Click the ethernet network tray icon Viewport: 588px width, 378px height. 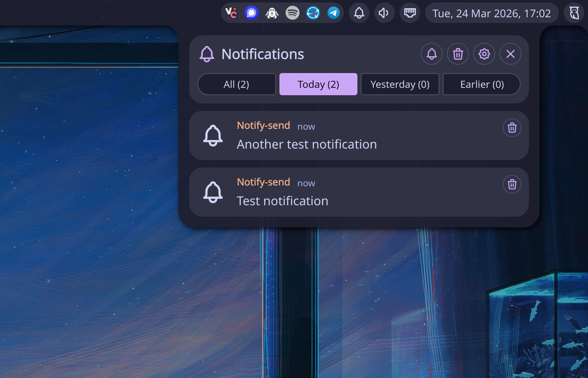tap(410, 13)
